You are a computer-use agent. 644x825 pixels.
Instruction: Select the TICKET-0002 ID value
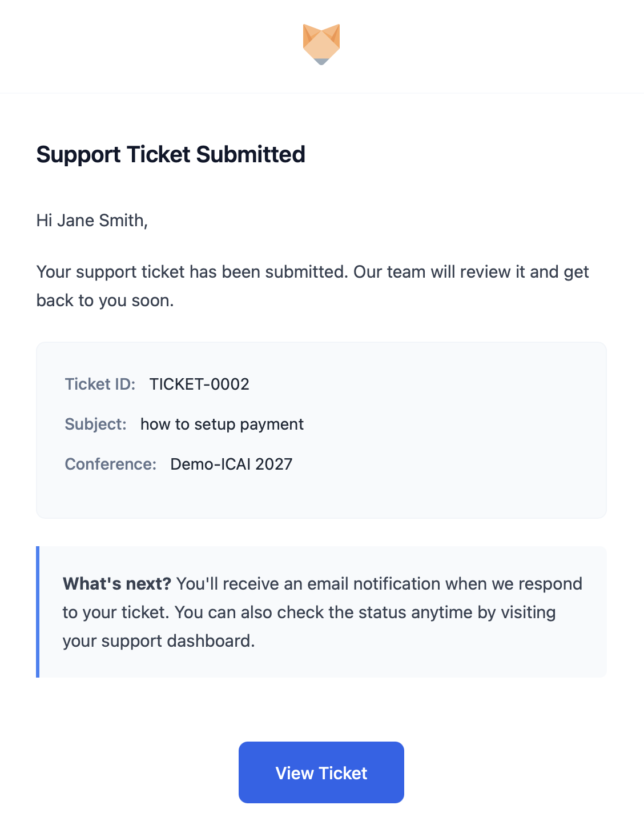tap(199, 384)
